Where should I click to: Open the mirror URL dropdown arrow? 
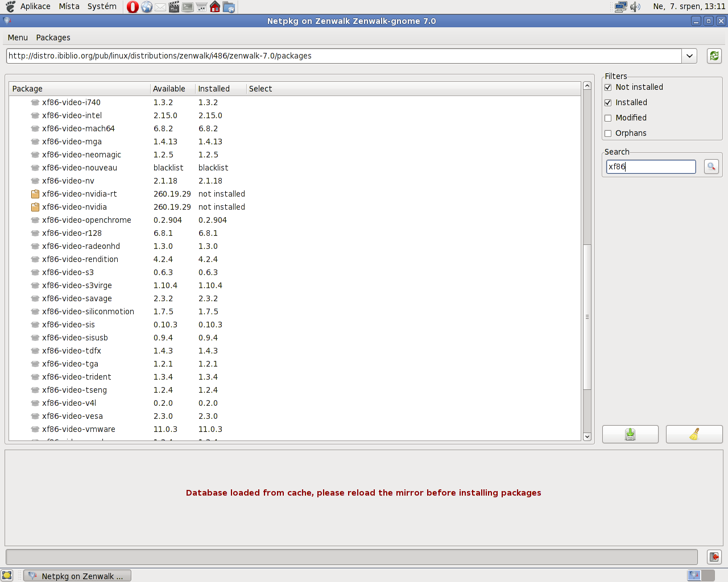(x=689, y=56)
